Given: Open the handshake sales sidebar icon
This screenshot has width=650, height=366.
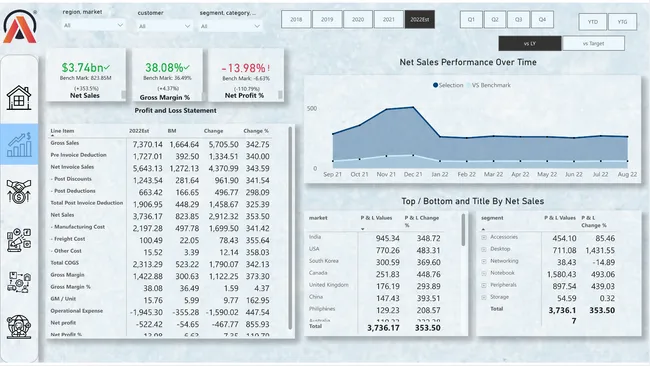Looking at the screenshot, I should click(19, 191).
